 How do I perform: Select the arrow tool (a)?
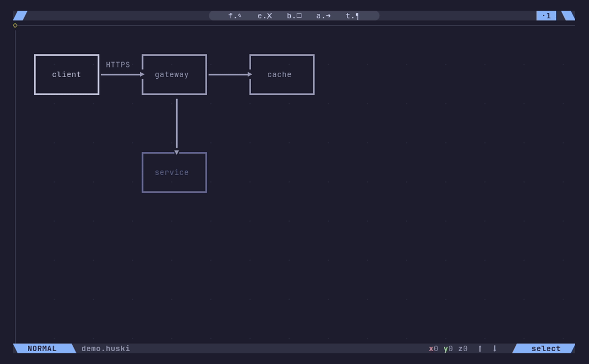click(x=323, y=16)
